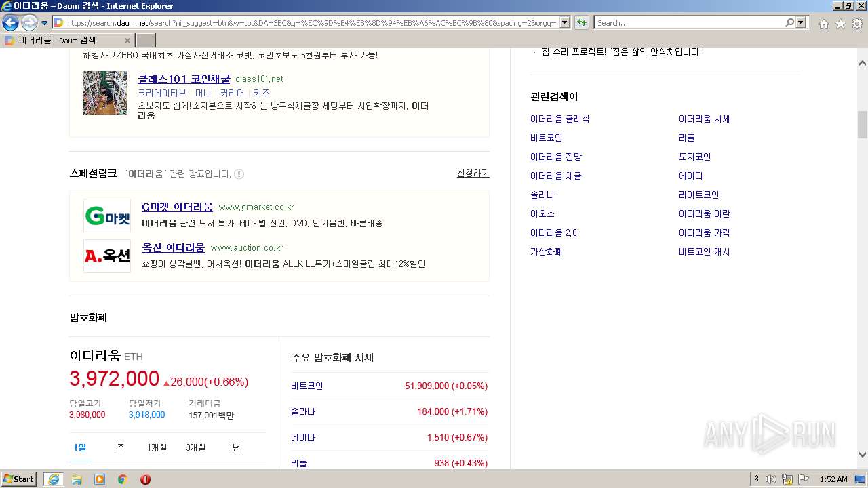The image size is (868, 488).
Task: Open related search 라이트코인
Action: pyautogui.click(x=698, y=195)
